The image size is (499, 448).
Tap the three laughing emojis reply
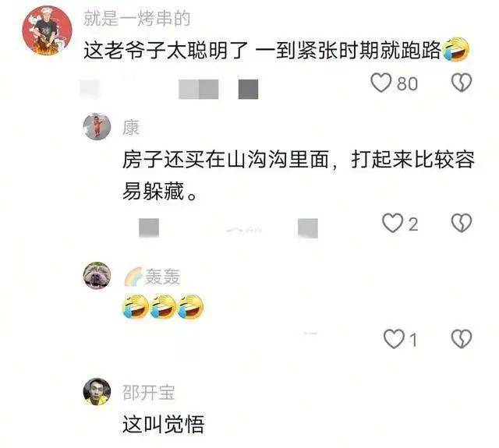point(163,306)
